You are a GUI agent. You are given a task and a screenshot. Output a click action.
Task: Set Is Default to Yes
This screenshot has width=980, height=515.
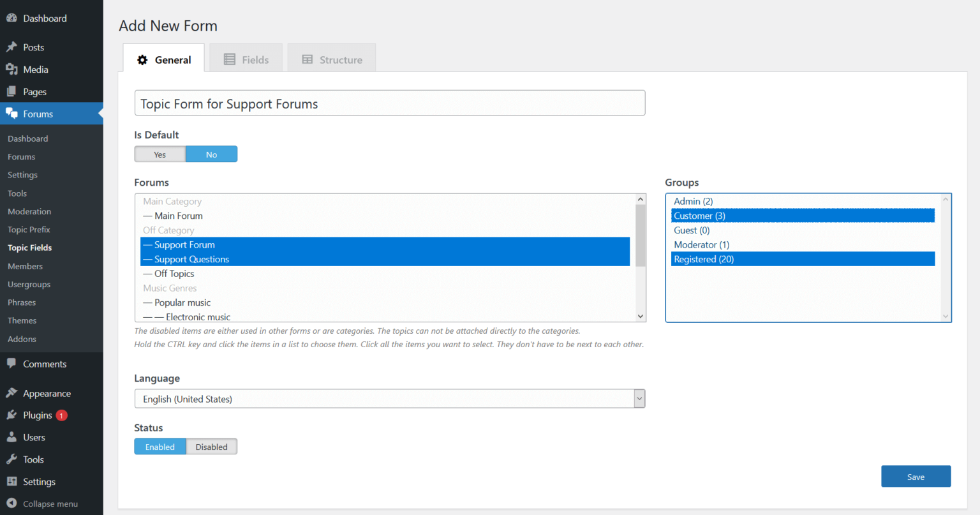(160, 154)
